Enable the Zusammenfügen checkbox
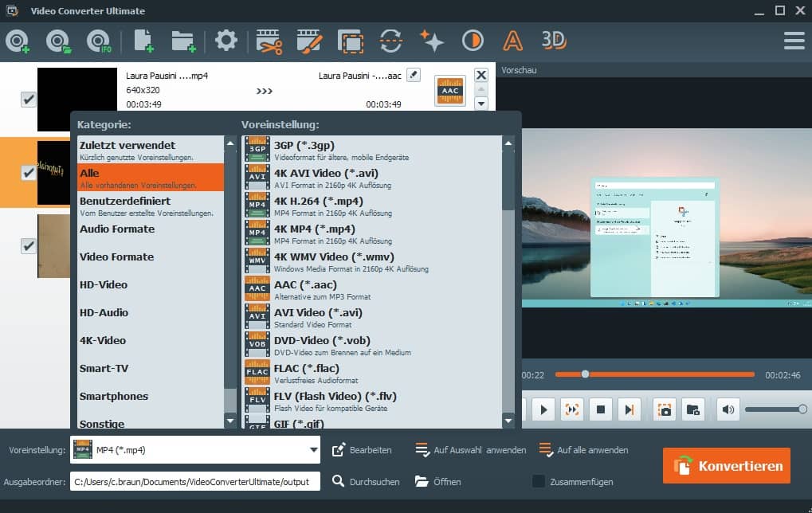Viewport: 812px width, 513px height. [539, 481]
